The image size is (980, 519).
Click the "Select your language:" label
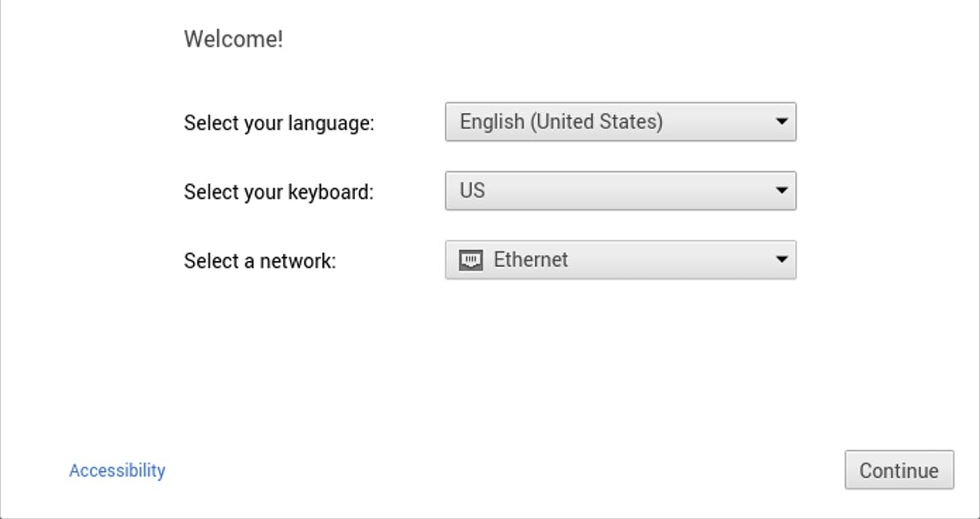click(279, 124)
